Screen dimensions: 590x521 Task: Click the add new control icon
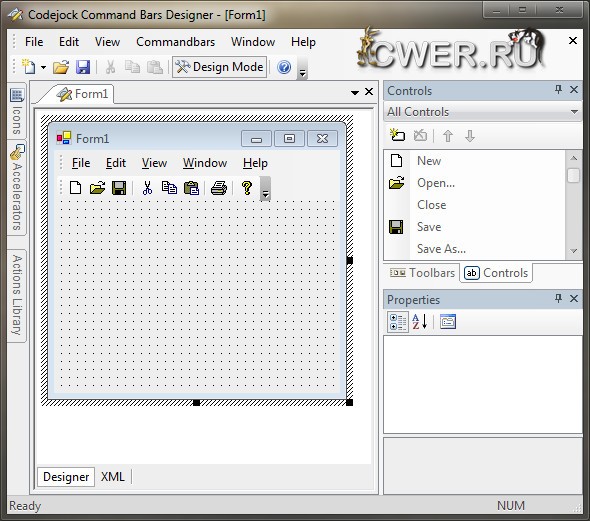pos(397,135)
